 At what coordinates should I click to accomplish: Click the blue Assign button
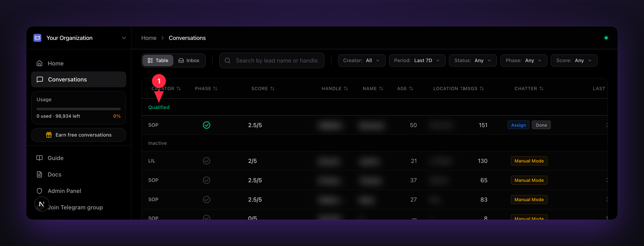pos(518,125)
